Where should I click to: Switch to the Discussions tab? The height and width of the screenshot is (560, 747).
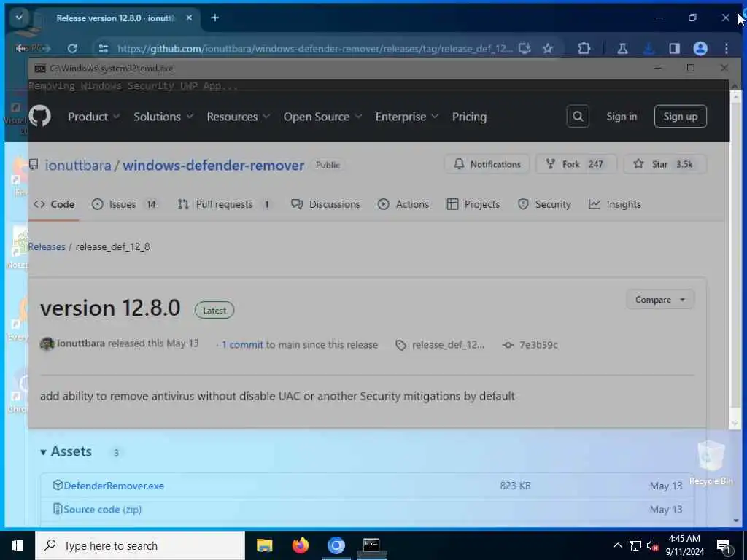[x=325, y=204]
